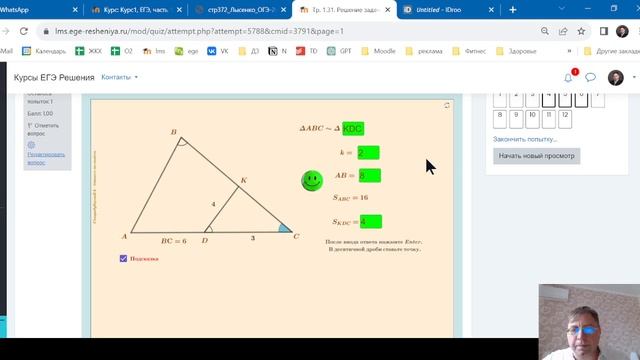Go to question 12 in quiz navigation
This screenshot has height=360, width=640.
point(565,119)
